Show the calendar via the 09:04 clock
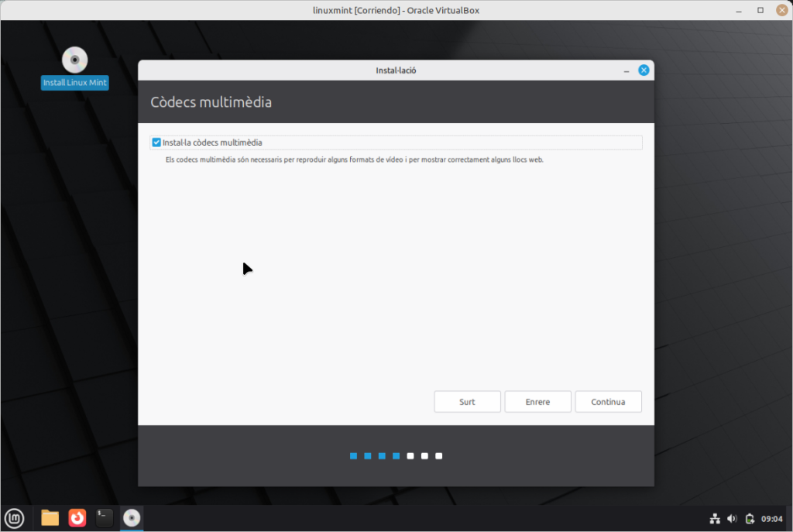Screen dimensions: 793x532 coord(771,518)
